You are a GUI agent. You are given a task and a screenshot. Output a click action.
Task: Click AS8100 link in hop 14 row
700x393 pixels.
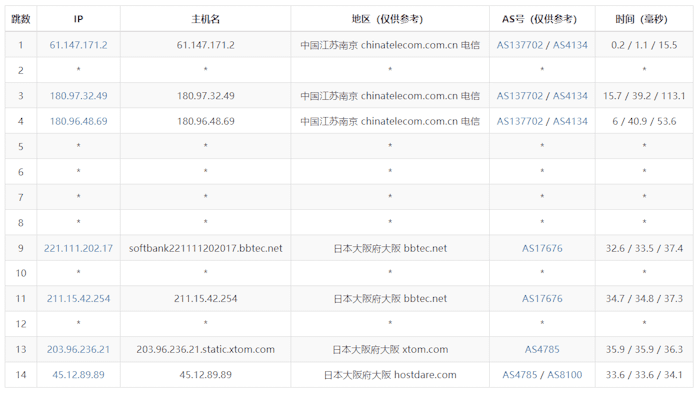click(x=565, y=375)
